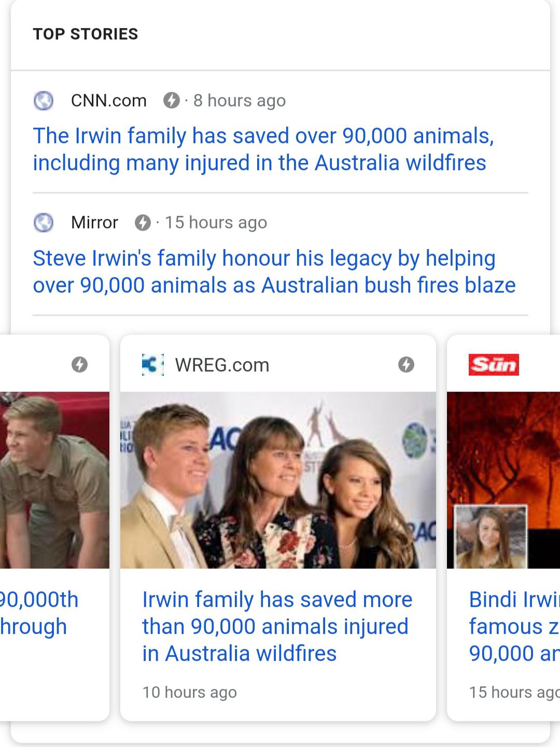Open the Bindi Irwin headline from The Sun
The height and width of the screenshot is (747, 560).
coord(513,626)
